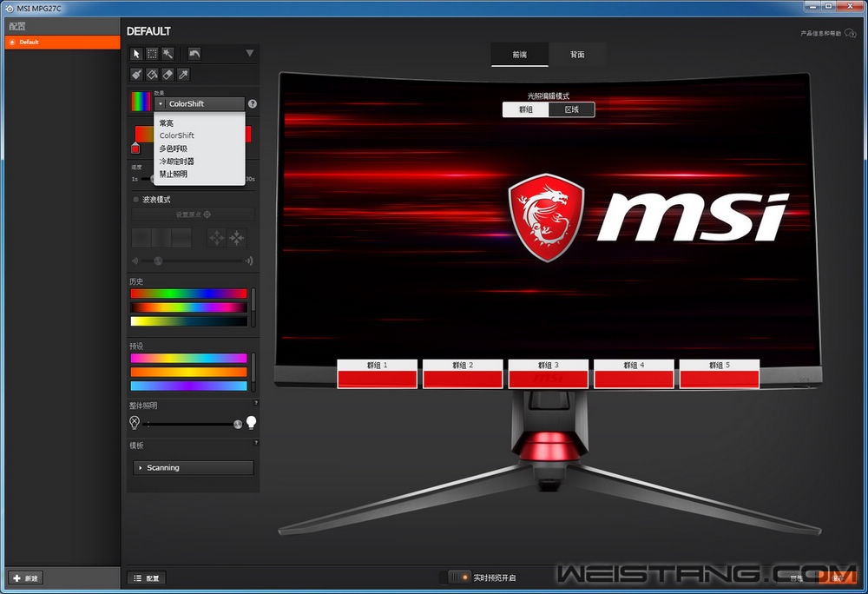Image resolution: width=868 pixels, height=594 pixels.
Task: Select the 群组 5 lighting zone
Action: 719,374
